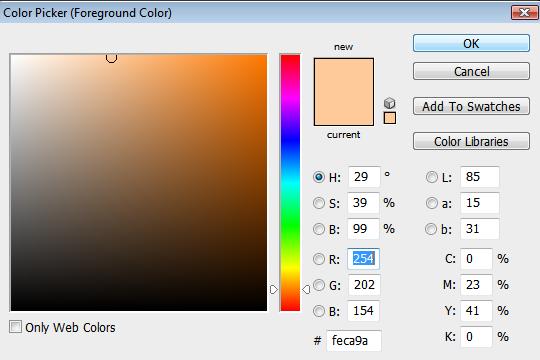Viewport: 540px width, 360px height.
Task: Select the L lightness radio button
Action: pos(432,177)
